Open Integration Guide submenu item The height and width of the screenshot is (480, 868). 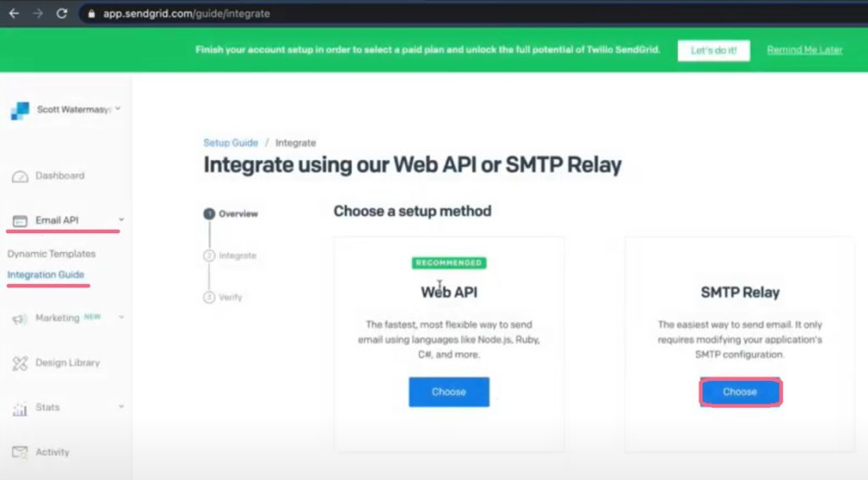46,275
